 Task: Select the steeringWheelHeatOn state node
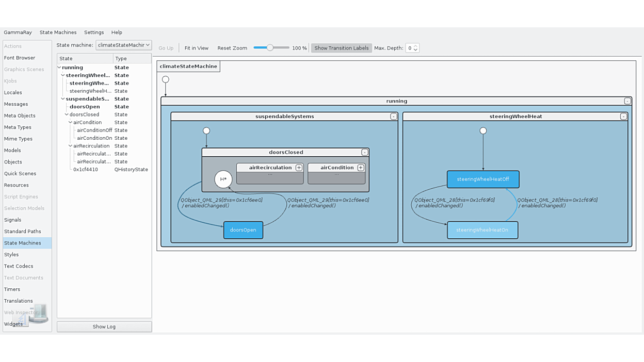click(x=482, y=230)
